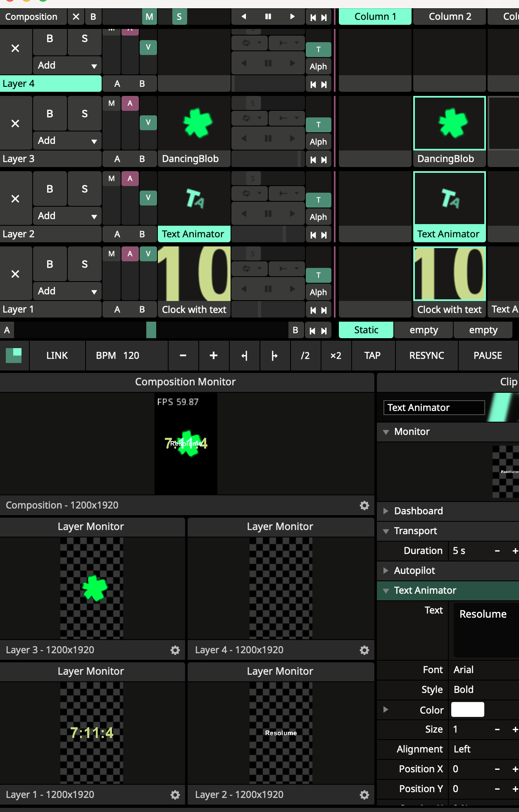Toggle composition master M button
Image resolution: width=519 pixels, height=812 pixels.
(149, 17)
